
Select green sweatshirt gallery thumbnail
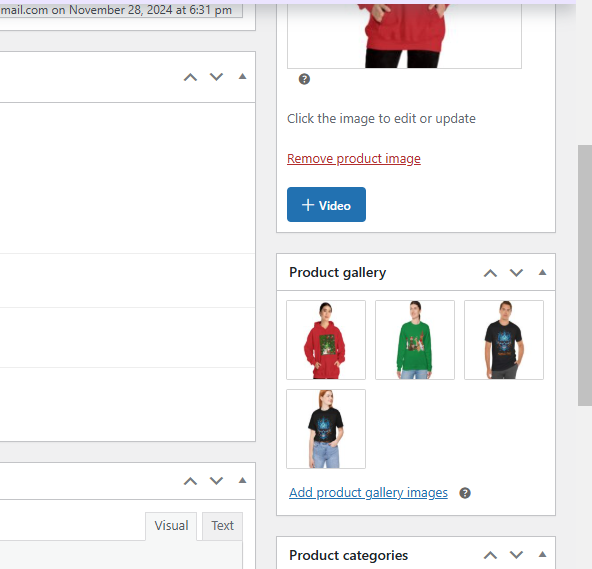[415, 340]
